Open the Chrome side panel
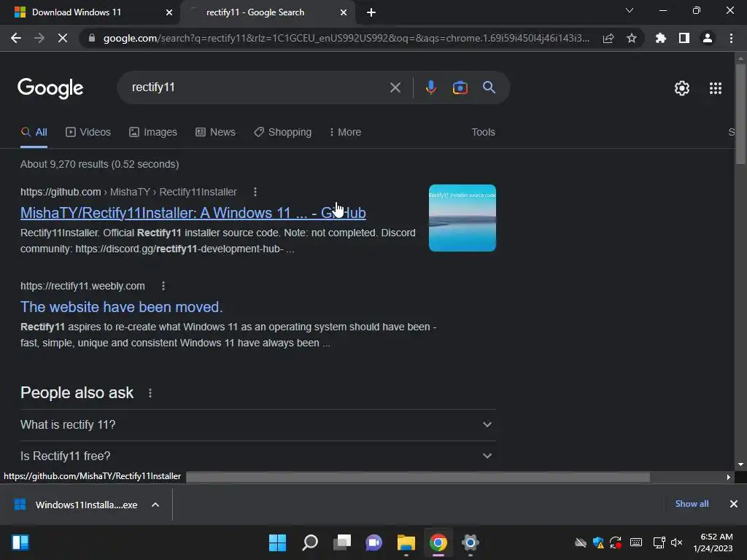This screenshot has height=560, width=747. tap(684, 38)
